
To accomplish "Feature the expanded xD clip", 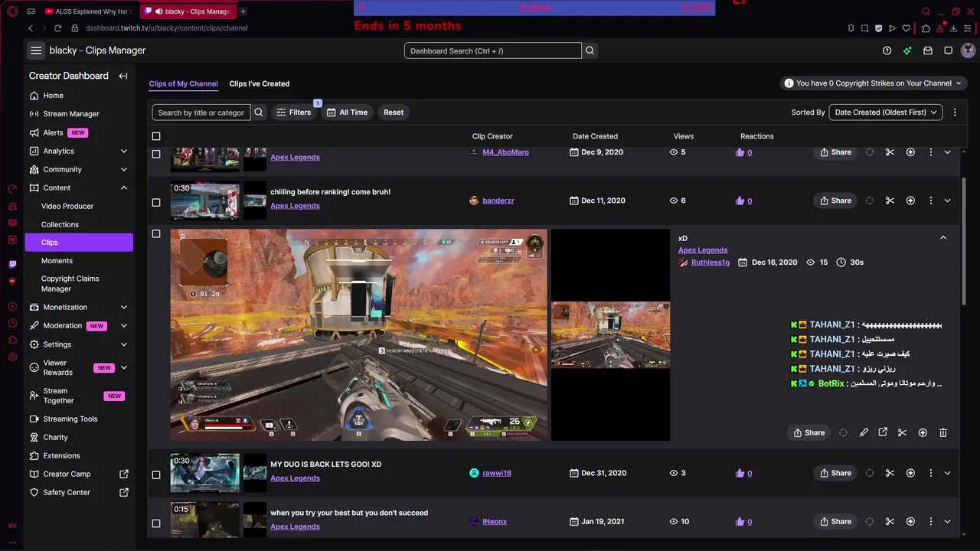I will [x=923, y=432].
